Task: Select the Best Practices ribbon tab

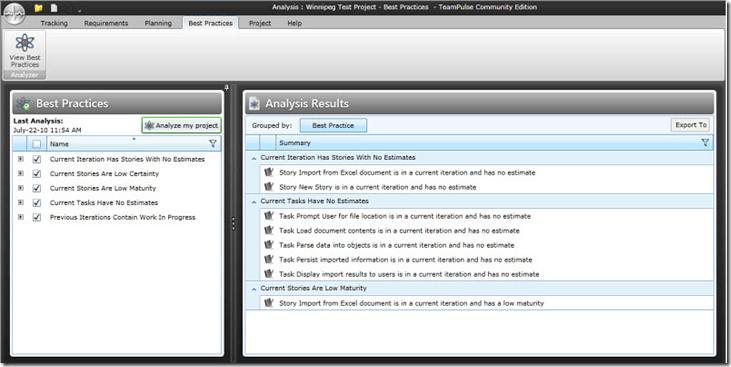Action: (x=210, y=23)
